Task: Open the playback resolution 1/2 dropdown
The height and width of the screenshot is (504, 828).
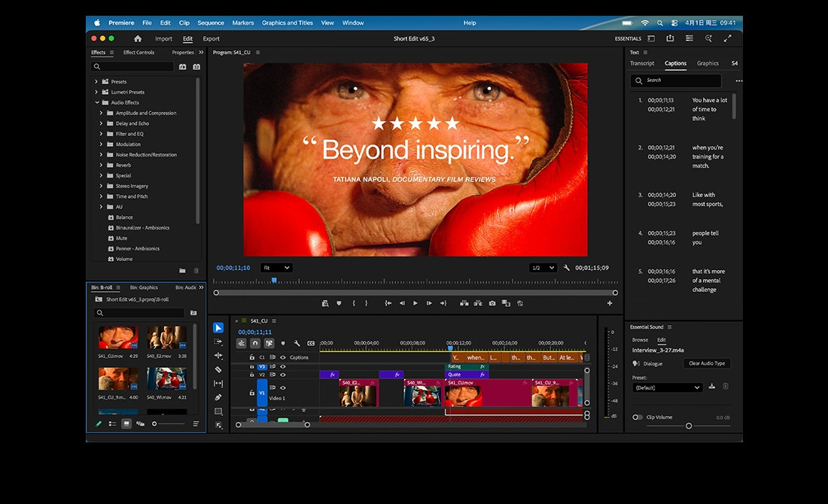Action: [x=543, y=267]
